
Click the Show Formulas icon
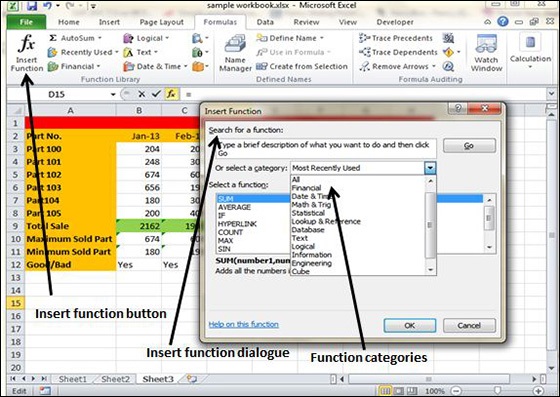point(448,38)
